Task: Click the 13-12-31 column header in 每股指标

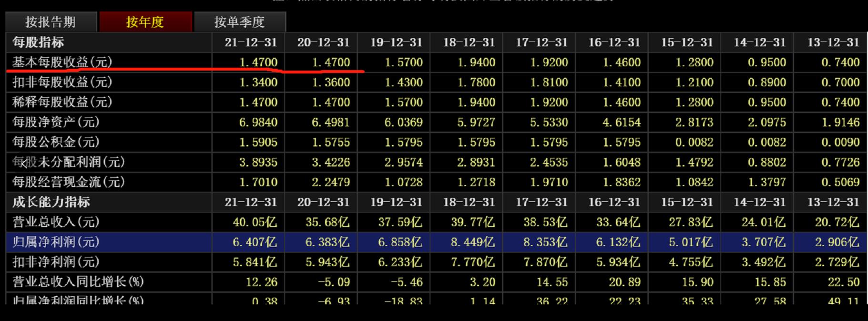Action: coord(833,42)
